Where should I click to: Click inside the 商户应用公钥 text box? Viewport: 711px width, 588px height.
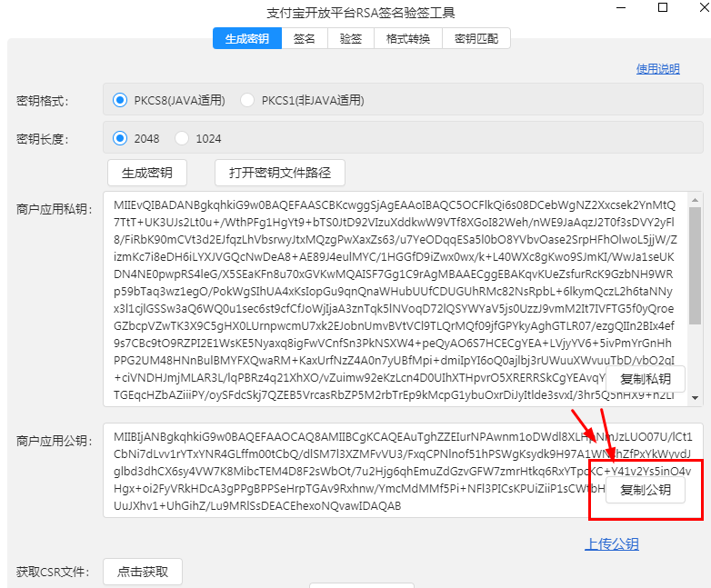pyautogui.click(x=403, y=471)
